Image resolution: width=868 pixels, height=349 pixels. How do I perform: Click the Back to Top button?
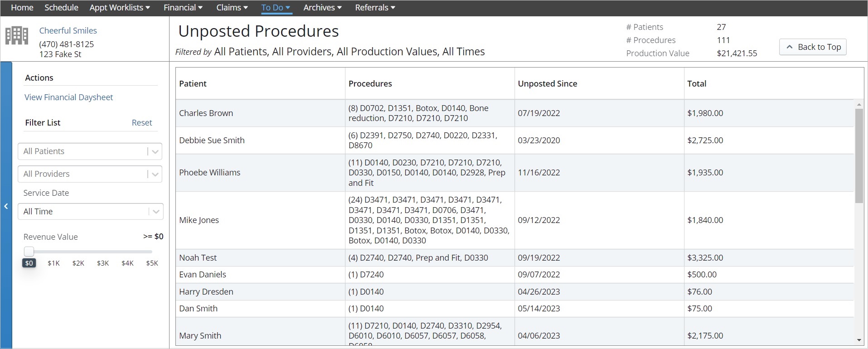[813, 47]
